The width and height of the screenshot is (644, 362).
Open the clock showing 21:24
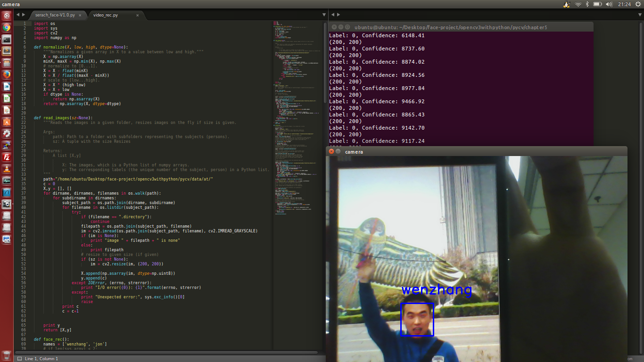(624, 4)
